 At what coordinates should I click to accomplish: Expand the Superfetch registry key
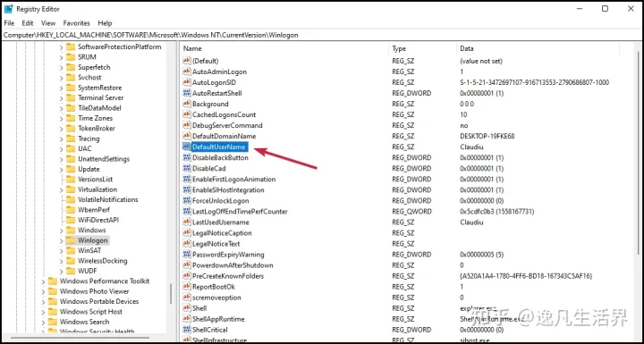coord(61,67)
